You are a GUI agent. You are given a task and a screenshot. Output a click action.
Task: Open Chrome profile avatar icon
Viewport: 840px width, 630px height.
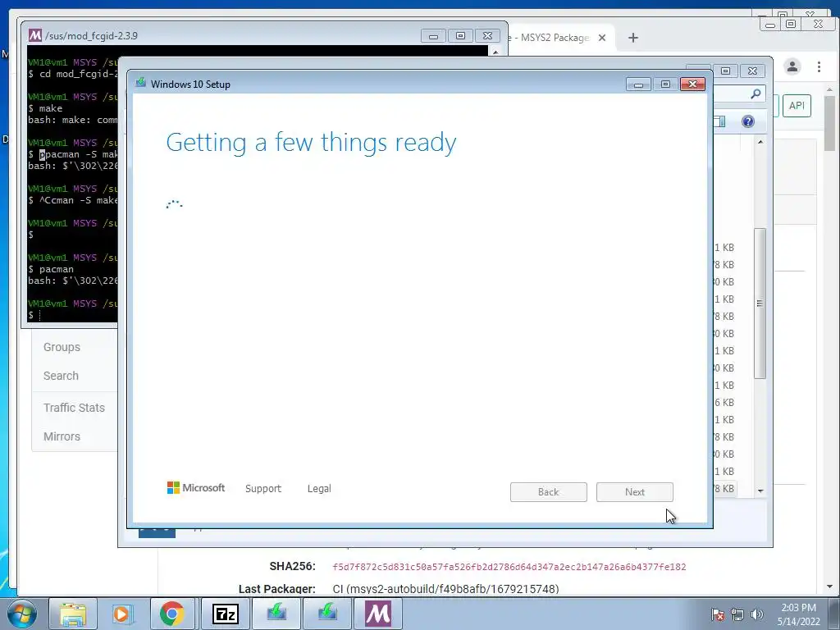click(792, 66)
